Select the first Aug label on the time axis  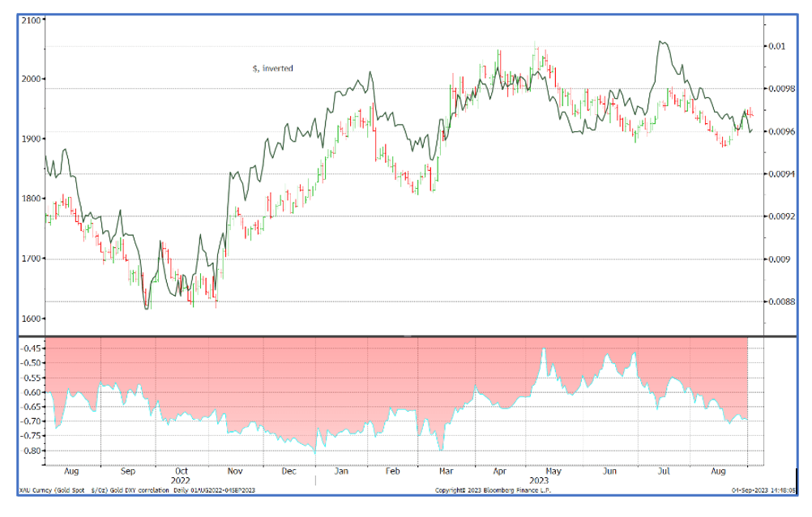click(x=71, y=471)
